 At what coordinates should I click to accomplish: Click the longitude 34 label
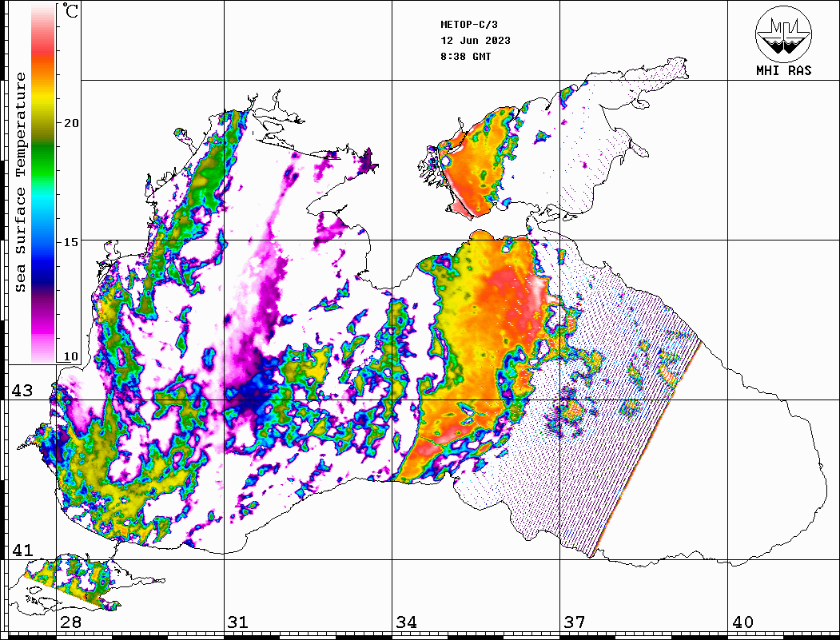pyautogui.click(x=406, y=622)
